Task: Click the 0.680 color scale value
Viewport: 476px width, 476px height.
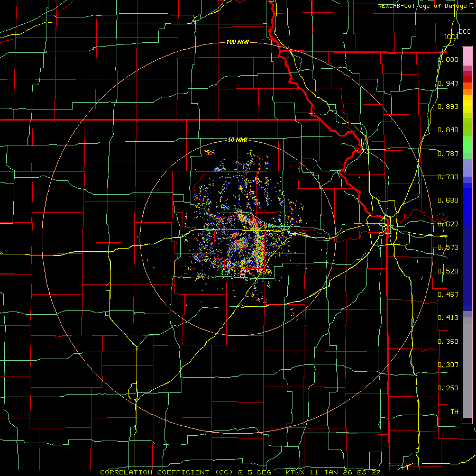Action: coord(448,200)
